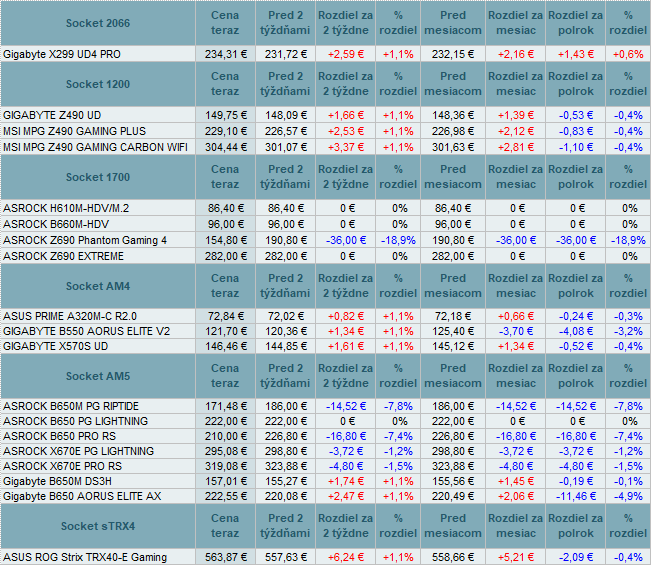The height and width of the screenshot is (565, 651).
Task: Click ASROCK B660M-HDV product name
Action: click(56, 225)
